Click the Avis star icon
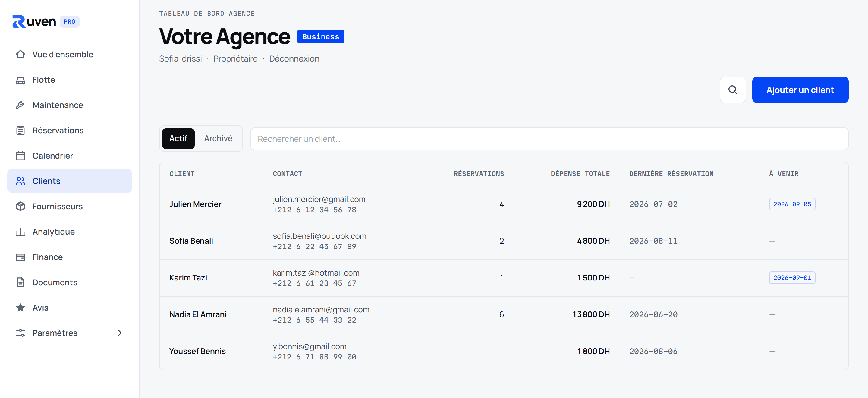 pyautogui.click(x=20, y=308)
